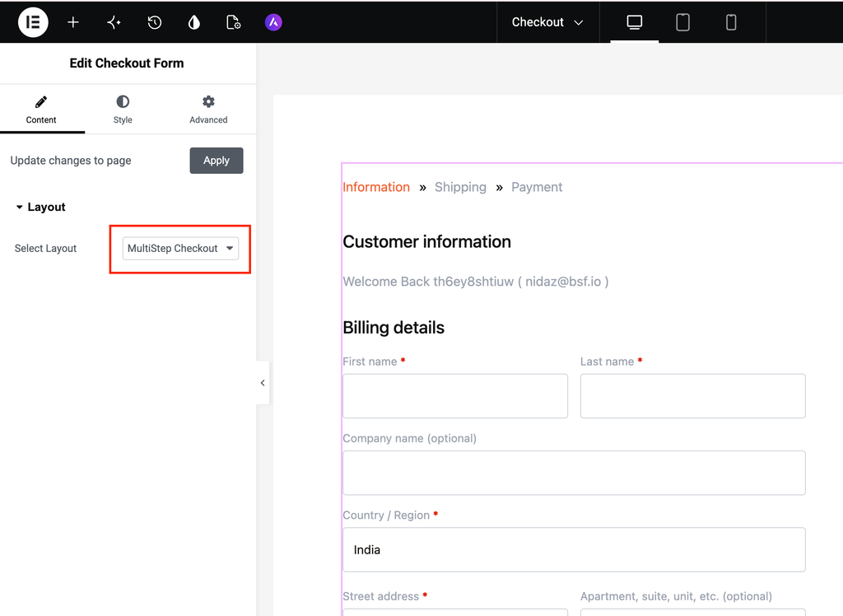Open page settings document icon
The image size is (843, 616).
click(x=233, y=22)
